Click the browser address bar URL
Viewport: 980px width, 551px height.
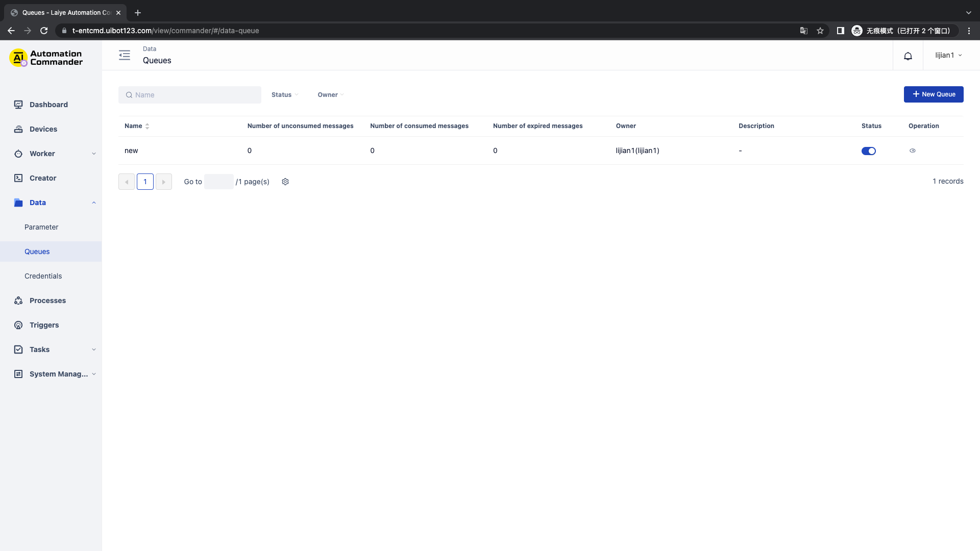pos(165,31)
